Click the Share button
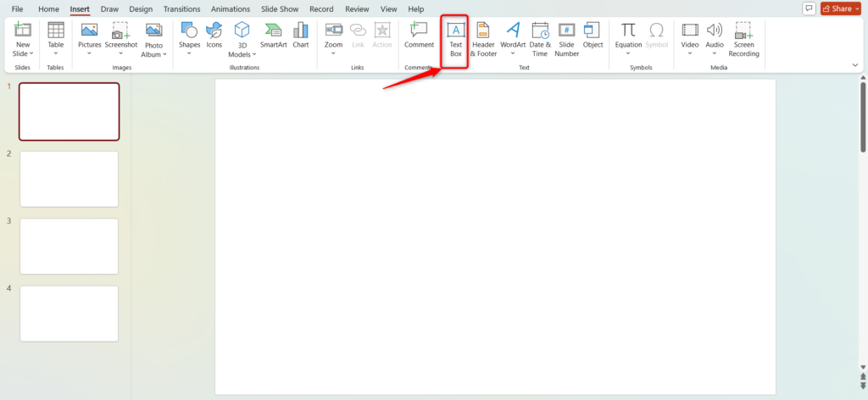Viewport: 868px width, 400px height. [840, 8]
